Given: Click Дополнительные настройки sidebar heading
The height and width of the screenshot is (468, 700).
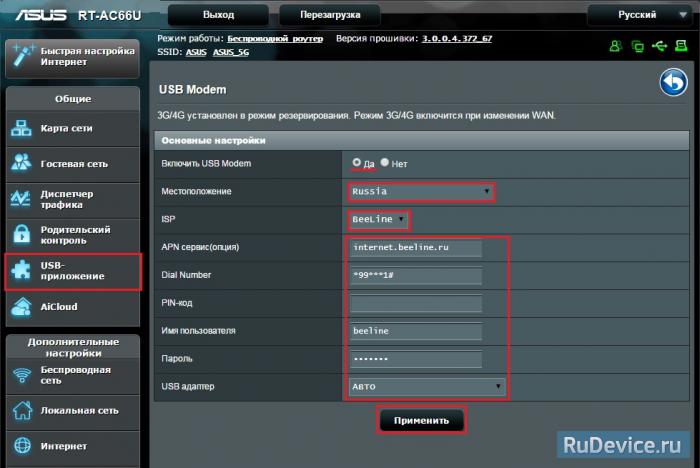Looking at the screenshot, I should point(73,347).
